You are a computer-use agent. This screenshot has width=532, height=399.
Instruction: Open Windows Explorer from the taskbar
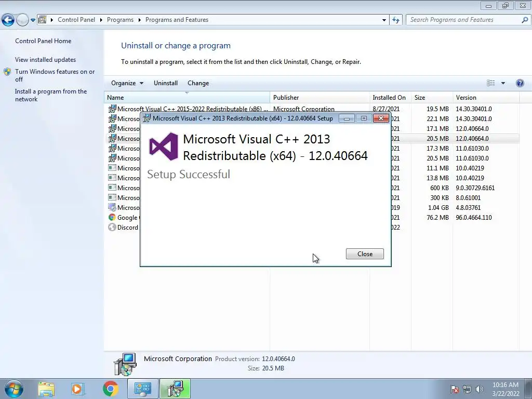pos(46,389)
